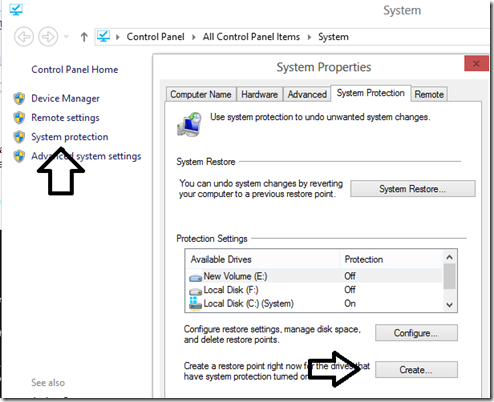
Task: Open recent locations dropdown beside Forward arrow
Action: [66, 37]
